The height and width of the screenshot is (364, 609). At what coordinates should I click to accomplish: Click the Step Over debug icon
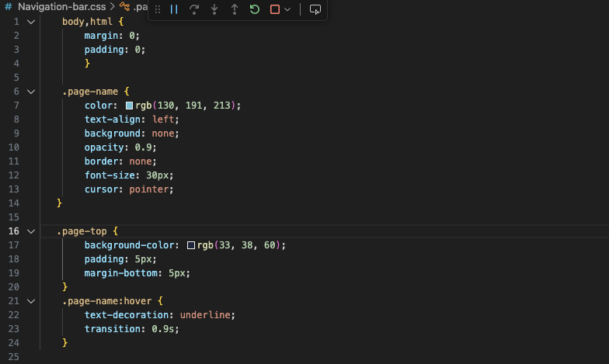(194, 9)
